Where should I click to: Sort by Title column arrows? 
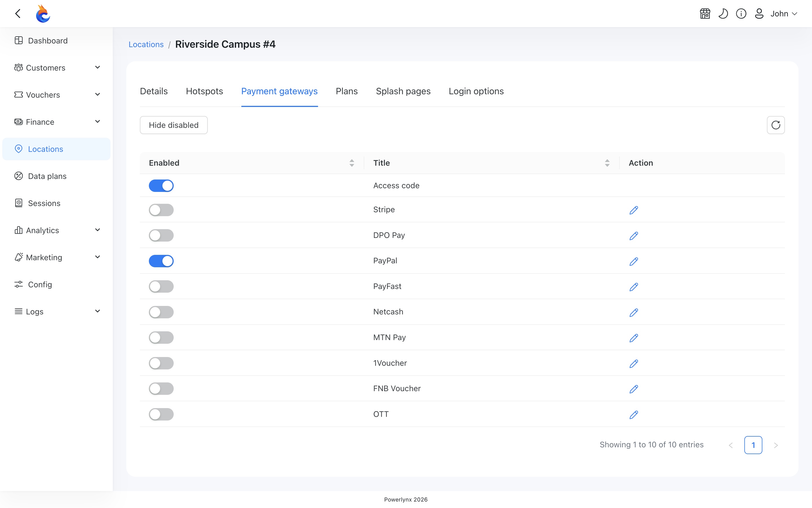click(607, 163)
